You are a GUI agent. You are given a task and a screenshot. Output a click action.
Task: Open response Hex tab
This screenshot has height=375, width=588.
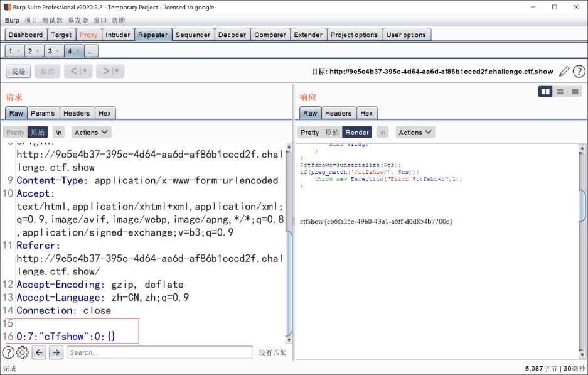point(366,113)
